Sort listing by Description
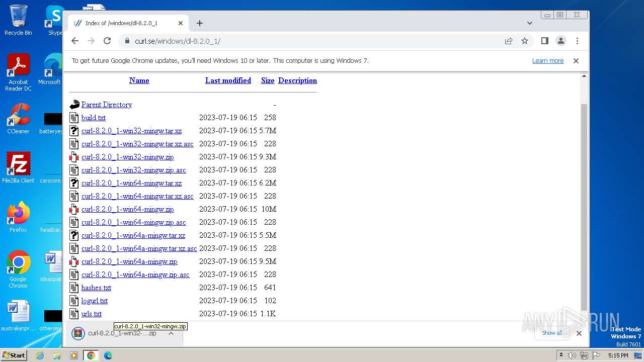The image size is (644, 362). click(297, 80)
